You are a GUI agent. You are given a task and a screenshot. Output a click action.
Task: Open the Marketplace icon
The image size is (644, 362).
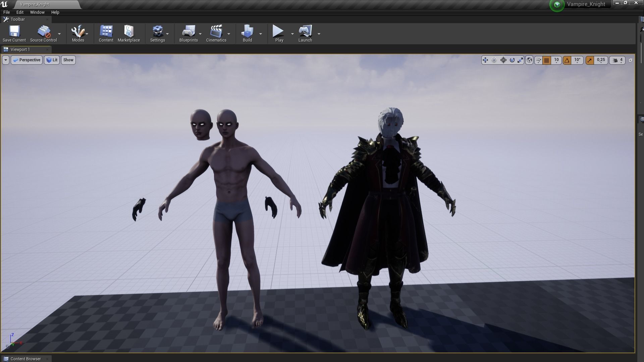tap(129, 32)
